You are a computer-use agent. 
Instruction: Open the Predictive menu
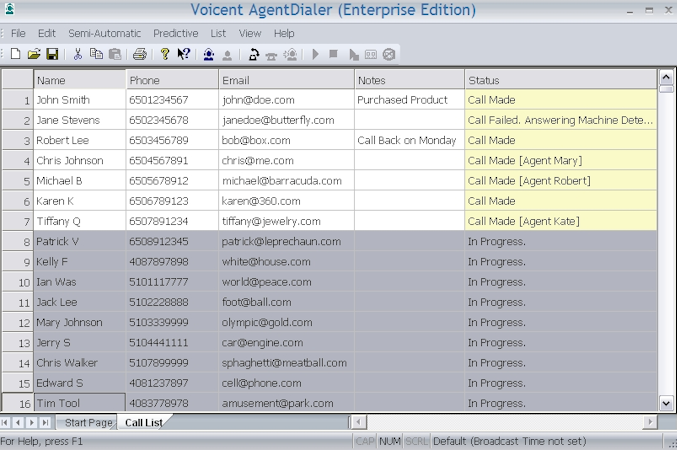coord(176,33)
